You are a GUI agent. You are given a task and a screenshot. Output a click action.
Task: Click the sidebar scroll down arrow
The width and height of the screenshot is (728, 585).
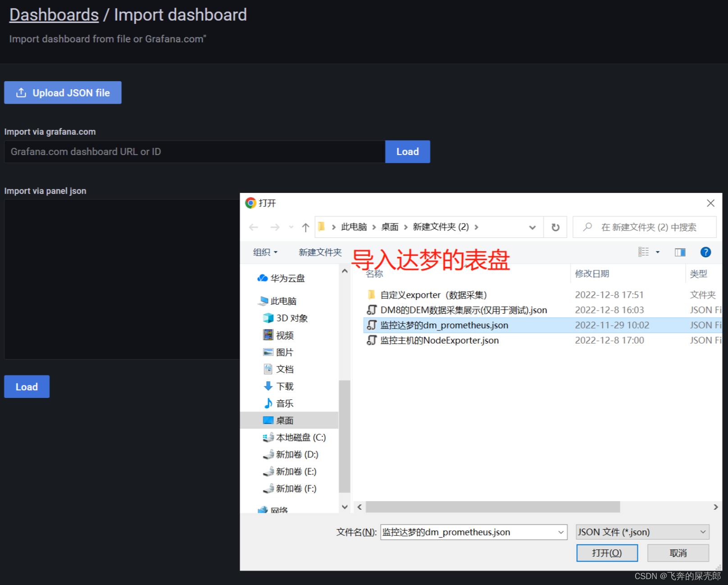(x=345, y=507)
